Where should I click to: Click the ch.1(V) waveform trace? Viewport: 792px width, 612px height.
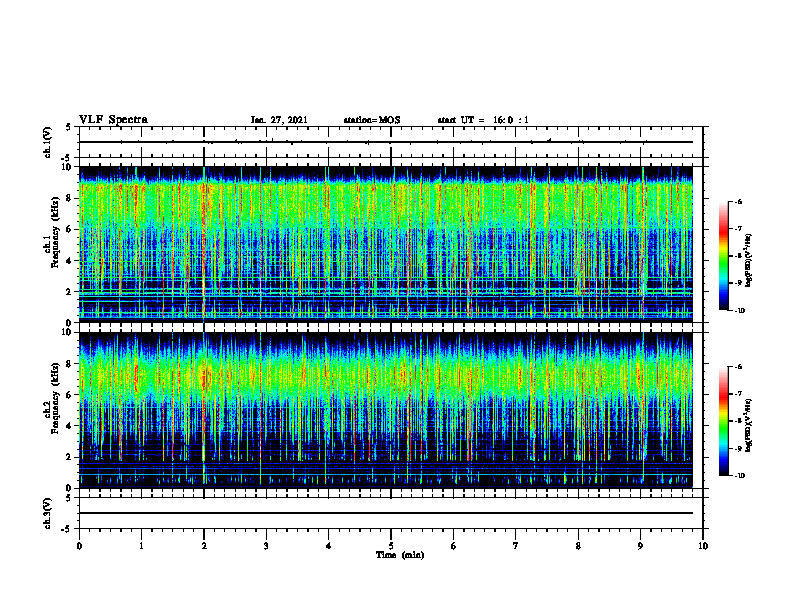coord(386,142)
